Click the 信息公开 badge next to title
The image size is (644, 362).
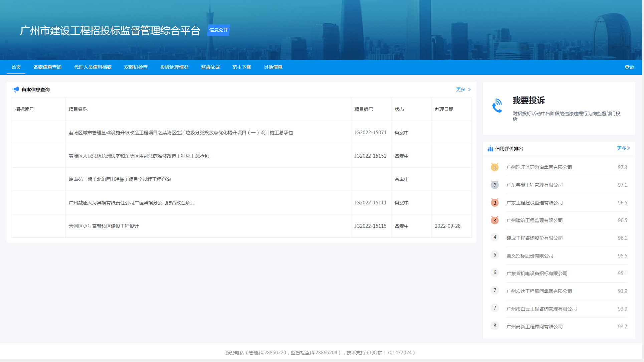218,30
